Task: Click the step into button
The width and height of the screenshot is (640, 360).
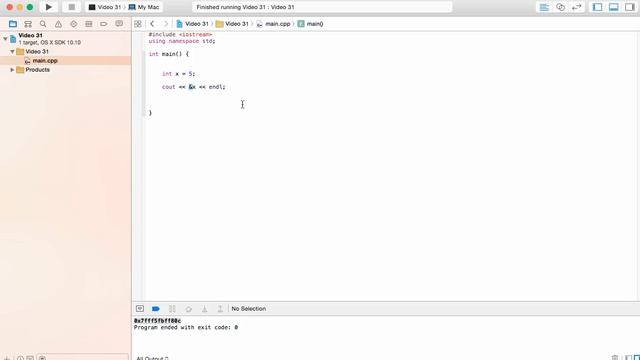Action: [x=204, y=309]
